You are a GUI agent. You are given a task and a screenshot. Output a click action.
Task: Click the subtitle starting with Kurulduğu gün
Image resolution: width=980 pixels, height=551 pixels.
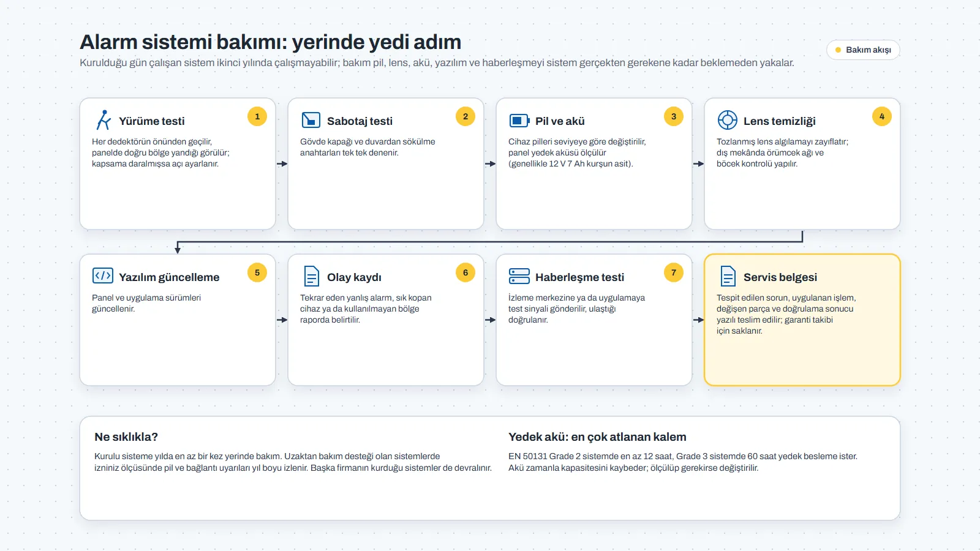pyautogui.click(x=437, y=62)
